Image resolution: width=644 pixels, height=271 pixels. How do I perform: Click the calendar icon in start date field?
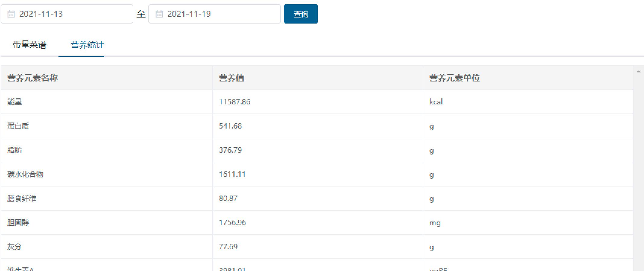[11, 14]
